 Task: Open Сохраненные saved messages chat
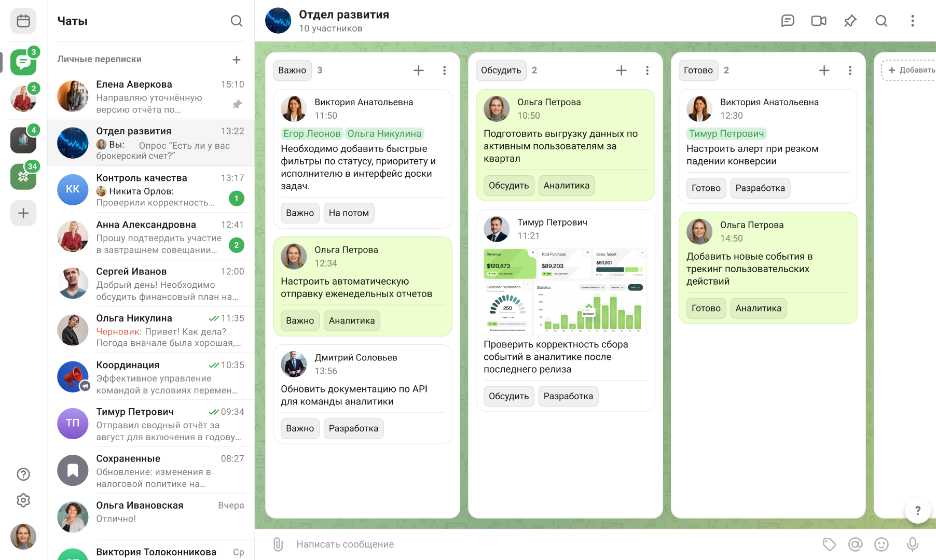click(150, 470)
